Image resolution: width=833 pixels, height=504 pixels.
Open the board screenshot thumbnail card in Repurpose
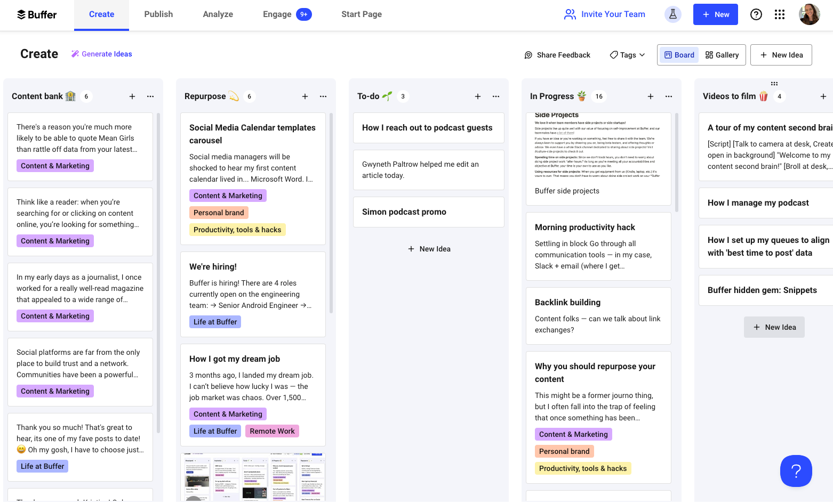[x=253, y=477]
